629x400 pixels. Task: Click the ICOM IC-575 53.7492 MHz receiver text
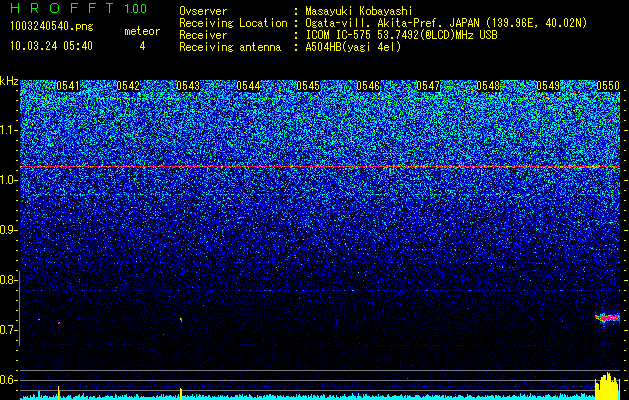(x=401, y=35)
